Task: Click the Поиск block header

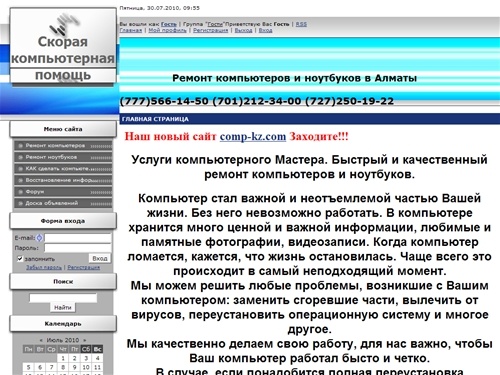Action: point(63,282)
